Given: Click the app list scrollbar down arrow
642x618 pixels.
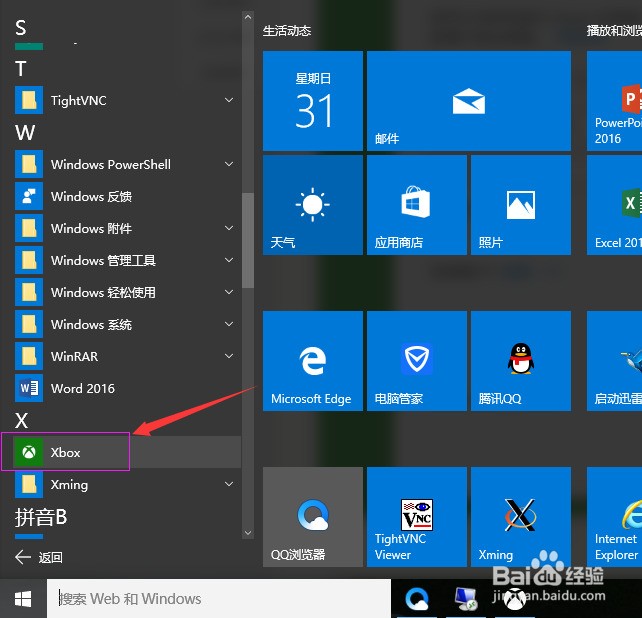Looking at the screenshot, I should coord(248,533).
